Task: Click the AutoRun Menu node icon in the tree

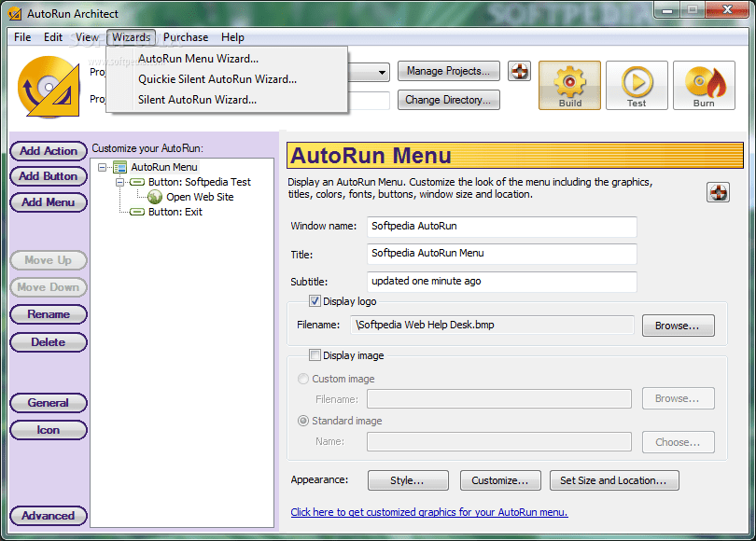Action: click(120, 167)
